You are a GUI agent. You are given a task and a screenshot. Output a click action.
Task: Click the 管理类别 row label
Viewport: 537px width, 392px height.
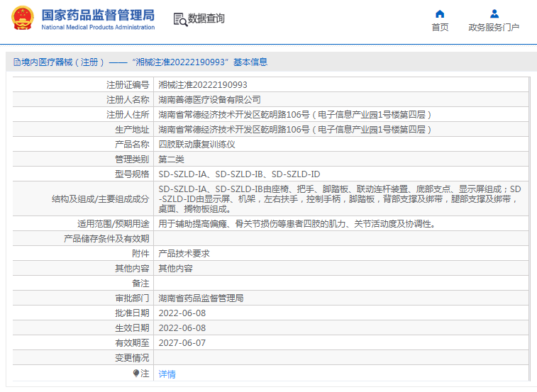pos(132,159)
